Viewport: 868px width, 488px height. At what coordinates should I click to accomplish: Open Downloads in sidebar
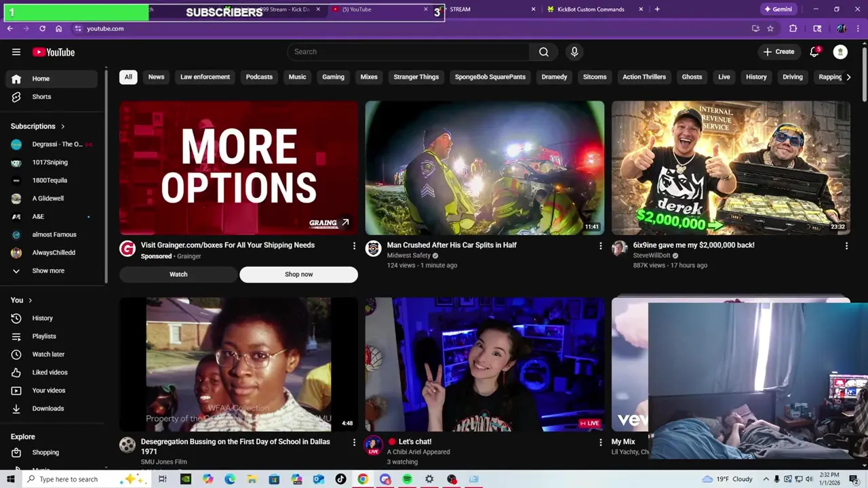(52, 409)
